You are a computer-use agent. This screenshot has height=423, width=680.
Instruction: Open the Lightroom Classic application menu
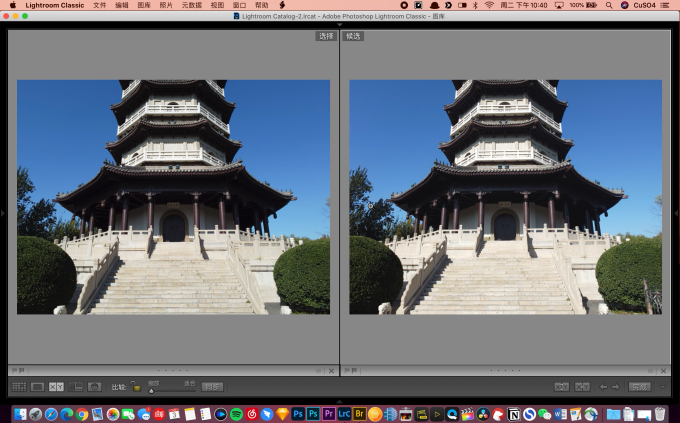[x=55, y=5]
